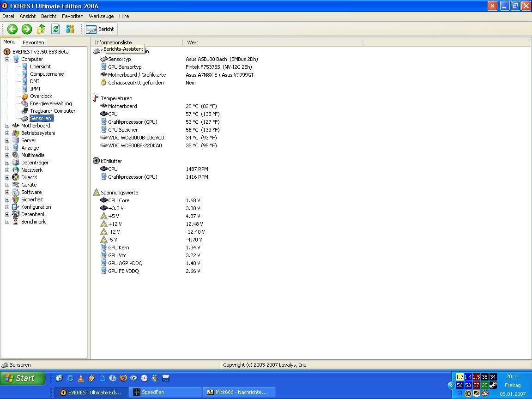Click the Tragbarer Computer laptop icon
The width and height of the screenshot is (532, 399).
click(24, 111)
